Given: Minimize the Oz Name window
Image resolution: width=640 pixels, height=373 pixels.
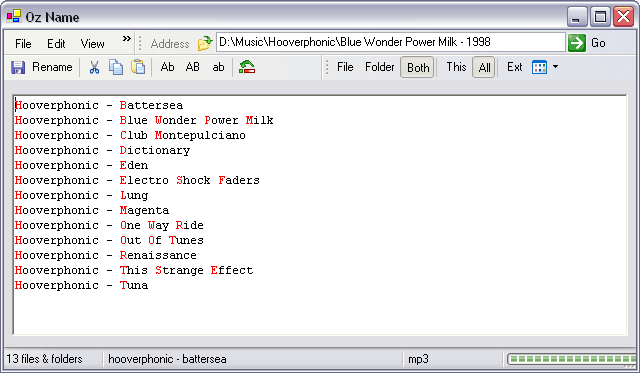Looking at the screenshot, I should point(577,17).
